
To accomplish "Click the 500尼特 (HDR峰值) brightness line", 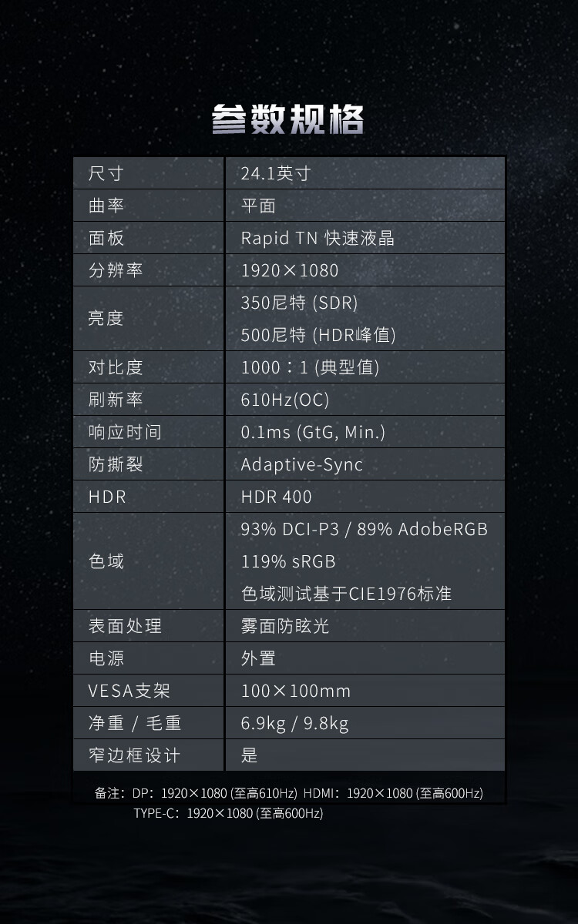I will [x=318, y=336].
